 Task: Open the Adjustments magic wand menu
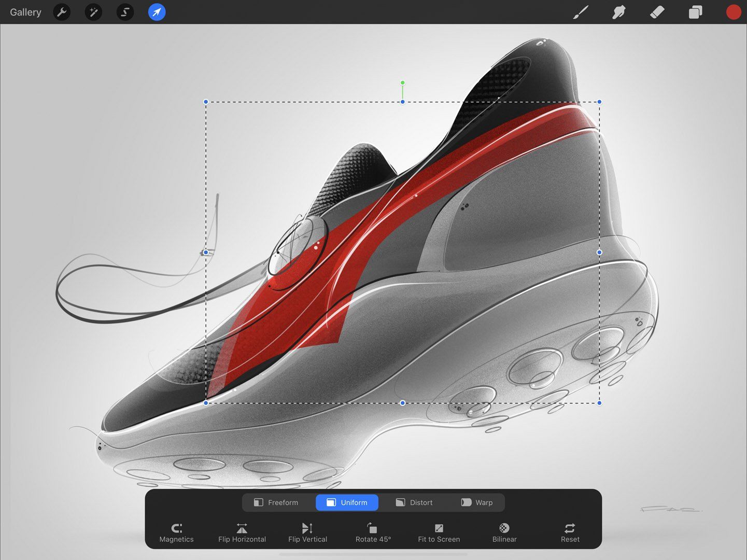pos(93,12)
